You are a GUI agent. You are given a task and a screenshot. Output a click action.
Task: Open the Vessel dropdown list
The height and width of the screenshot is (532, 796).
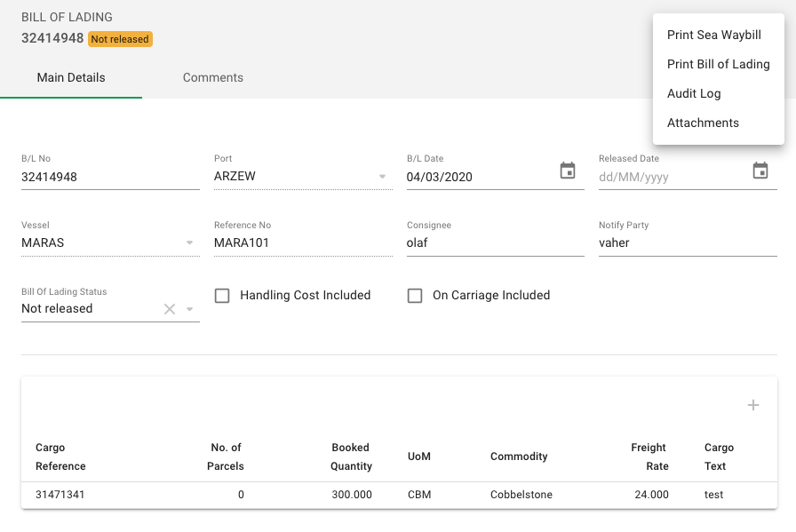[x=189, y=242]
